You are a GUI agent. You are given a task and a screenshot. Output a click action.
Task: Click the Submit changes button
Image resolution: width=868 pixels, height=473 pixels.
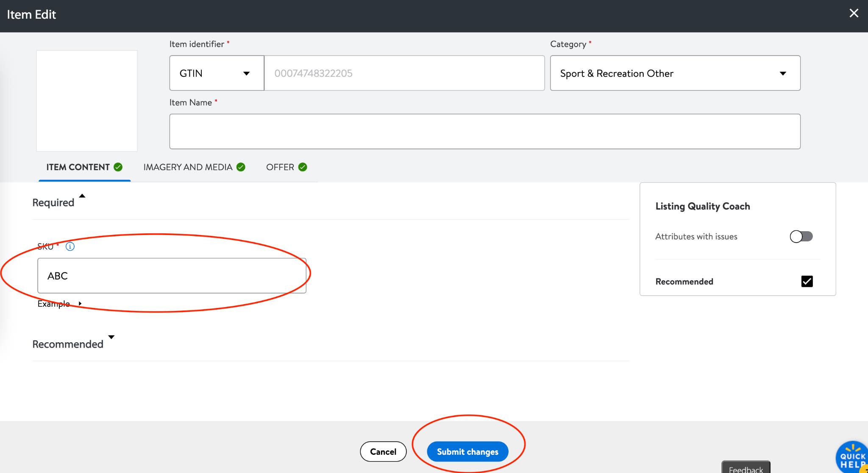(467, 452)
